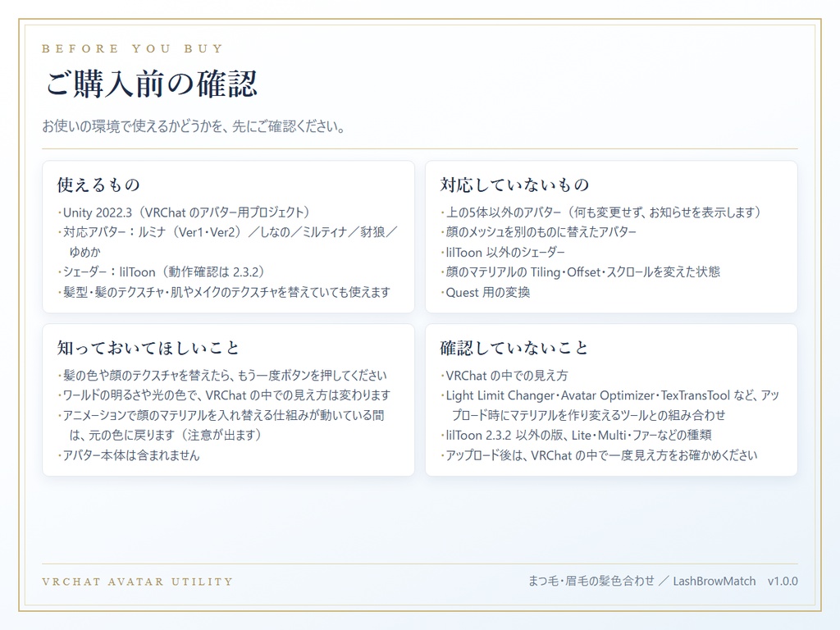Click the wrapped line 'は、元の色に戻ります（注意が出ます）'
Viewport: 840px width, 630px height.
[x=166, y=435]
